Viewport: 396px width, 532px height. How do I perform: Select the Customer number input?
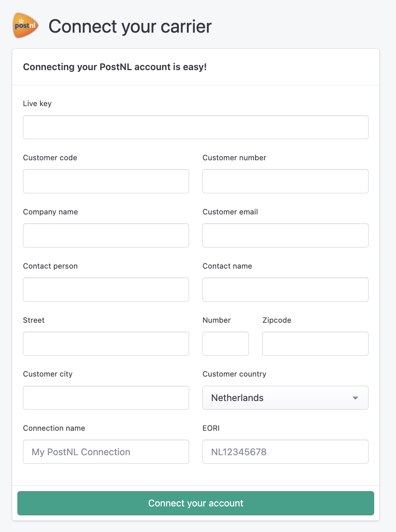(x=286, y=181)
